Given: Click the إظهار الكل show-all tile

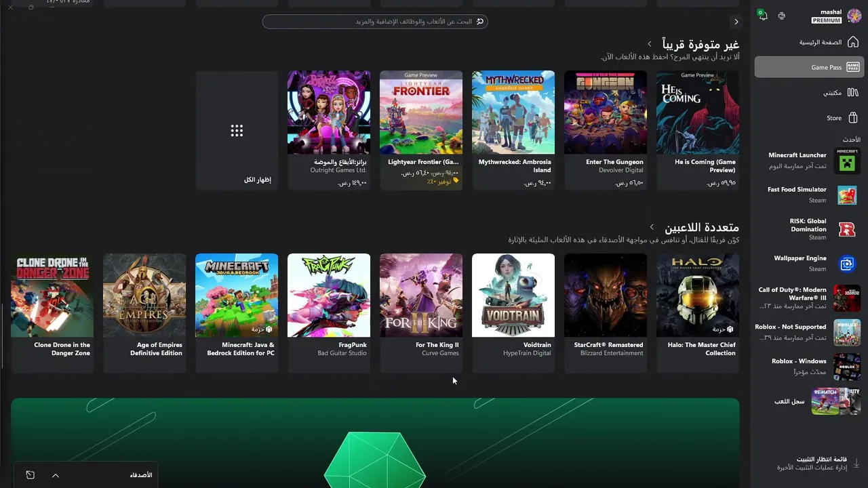Looking at the screenshot, I should [x=237, y=130].
